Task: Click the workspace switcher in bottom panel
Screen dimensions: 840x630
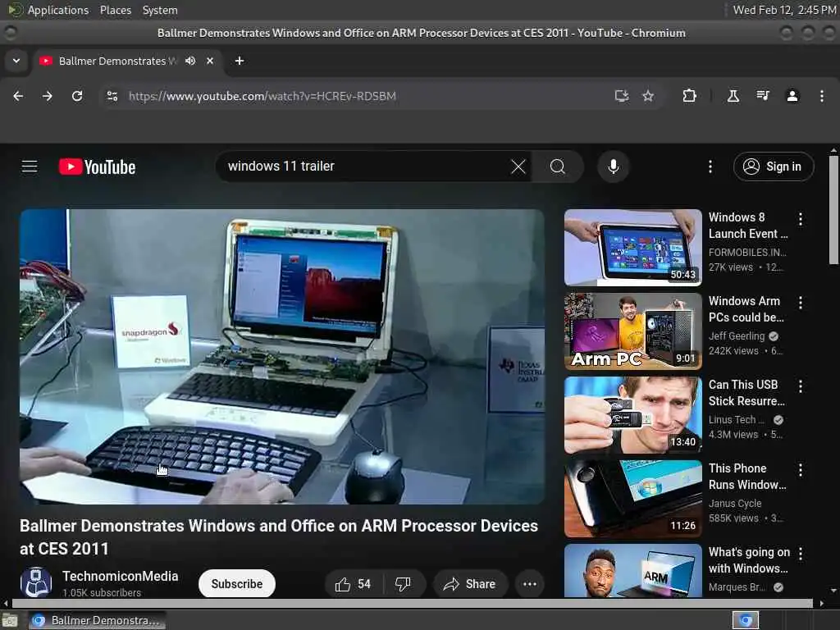Action: [x=746, y=620]
